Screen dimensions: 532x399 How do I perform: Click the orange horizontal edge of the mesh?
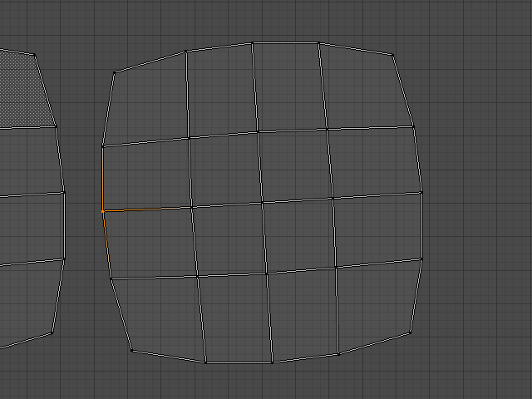click(146, 209)
